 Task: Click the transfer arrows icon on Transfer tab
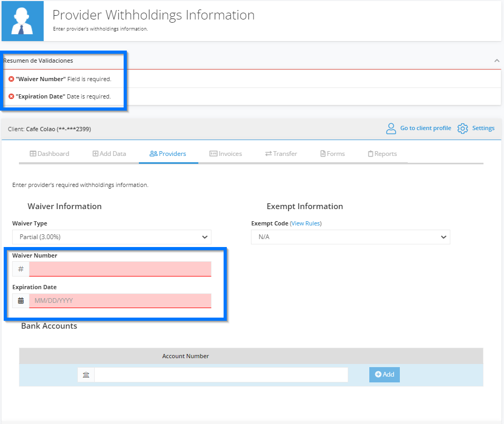point(268,153)
